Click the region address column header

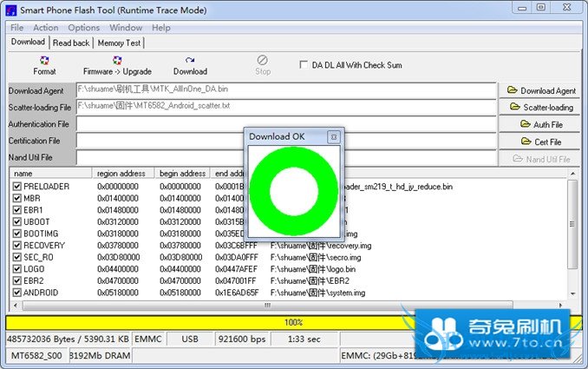[x=124, y=174]
